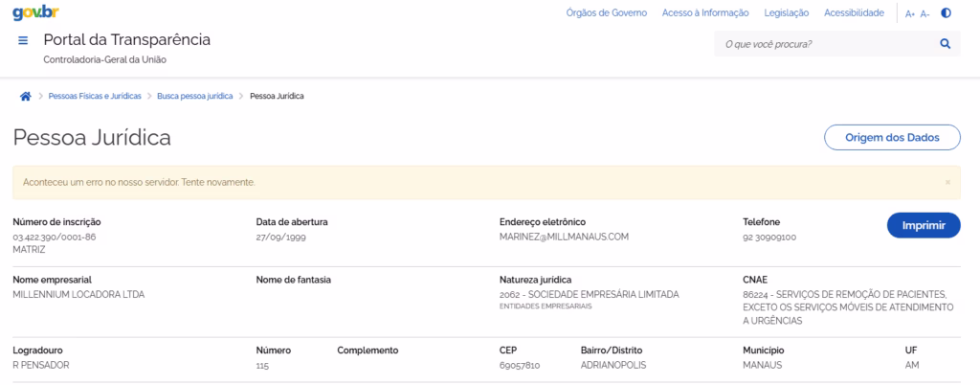Open the Acessibilidade link
Image resolution: width=980 pixels, height=385 pixels.
click(854, 13)
